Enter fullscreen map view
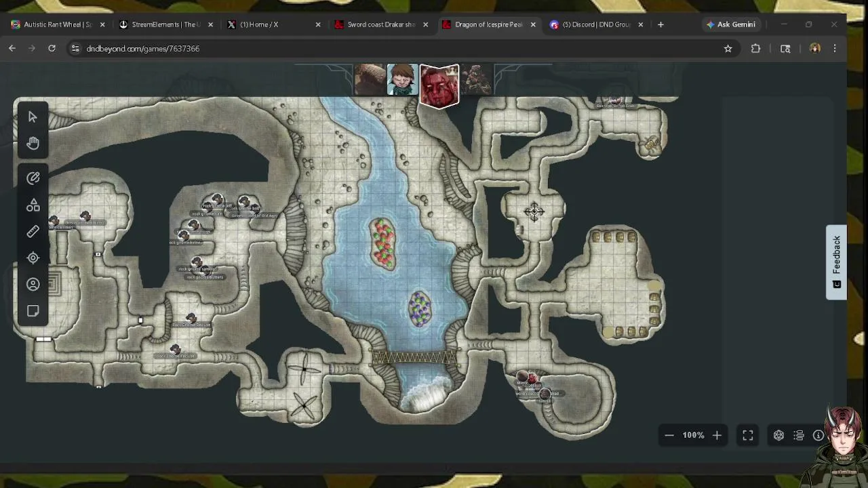Image resolution: width=868 pixels, height=488 pixels. (x=748, y=435)
